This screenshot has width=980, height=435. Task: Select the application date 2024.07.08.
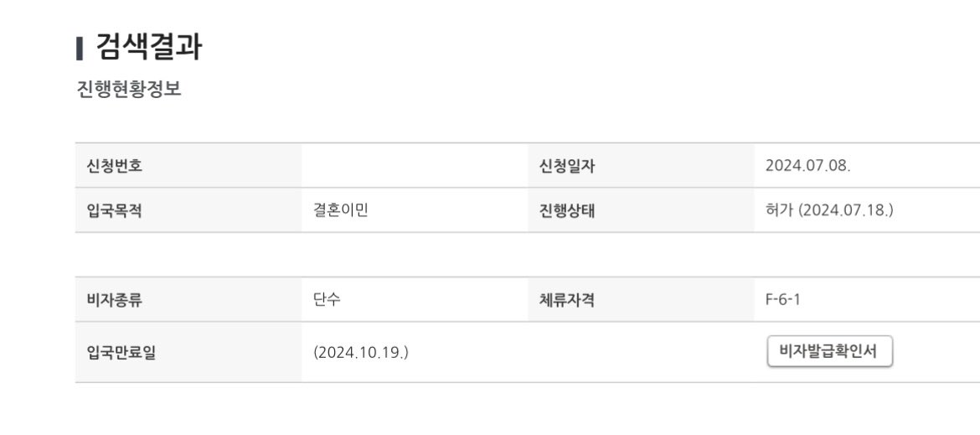807,166
